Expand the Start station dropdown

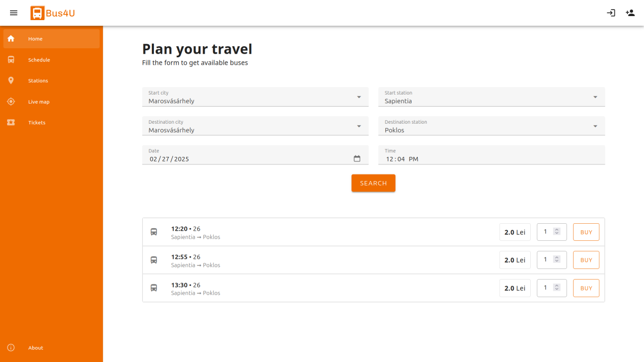coord(595,97)
